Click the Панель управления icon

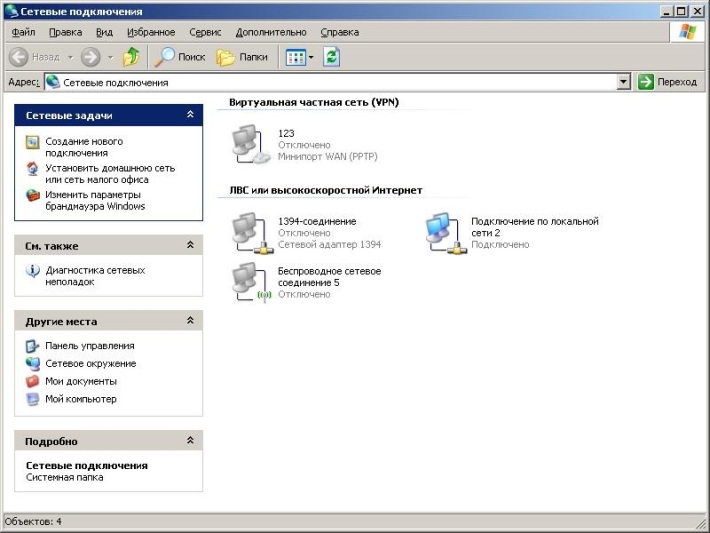pos(32,346)
